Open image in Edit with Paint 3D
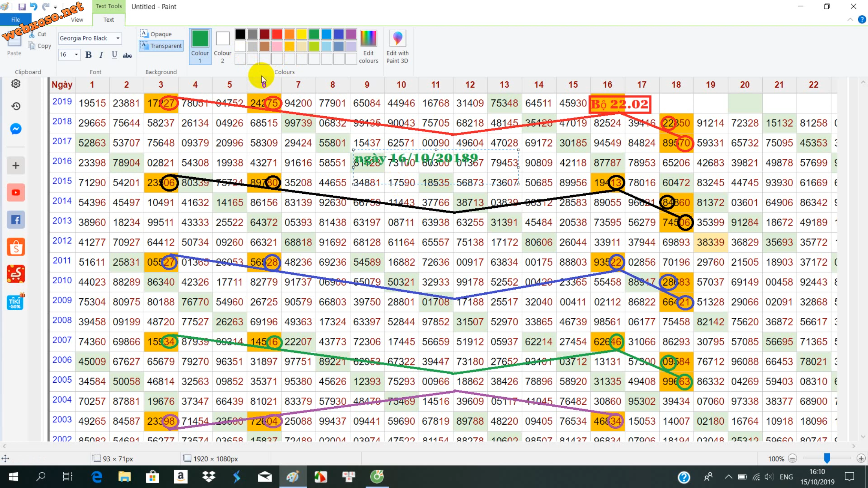 coord(397,46)
